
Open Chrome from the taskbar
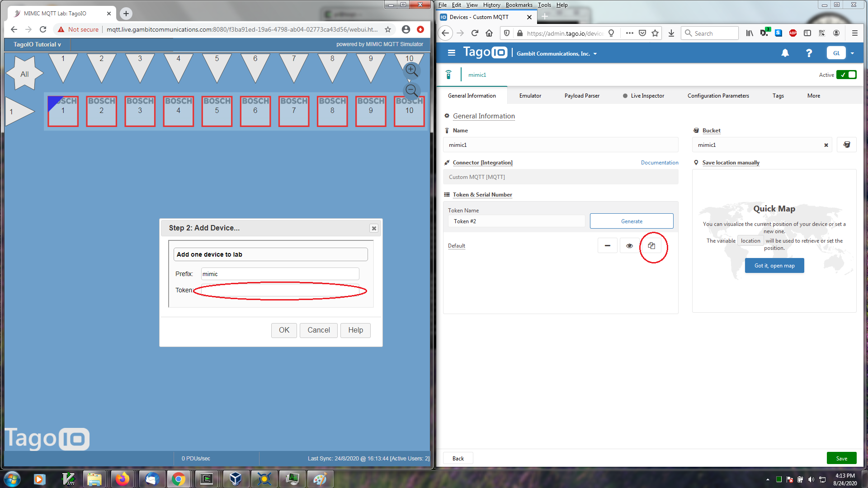178,479
